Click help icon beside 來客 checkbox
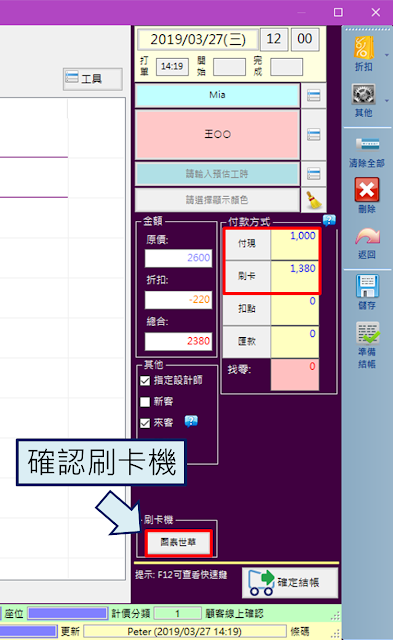 pos(191,421)
